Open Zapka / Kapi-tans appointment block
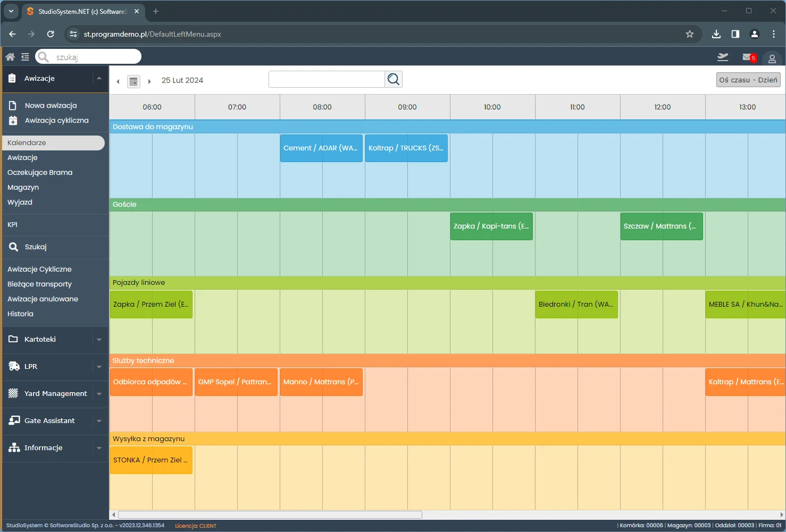786x532 pixels. point(491,226)
